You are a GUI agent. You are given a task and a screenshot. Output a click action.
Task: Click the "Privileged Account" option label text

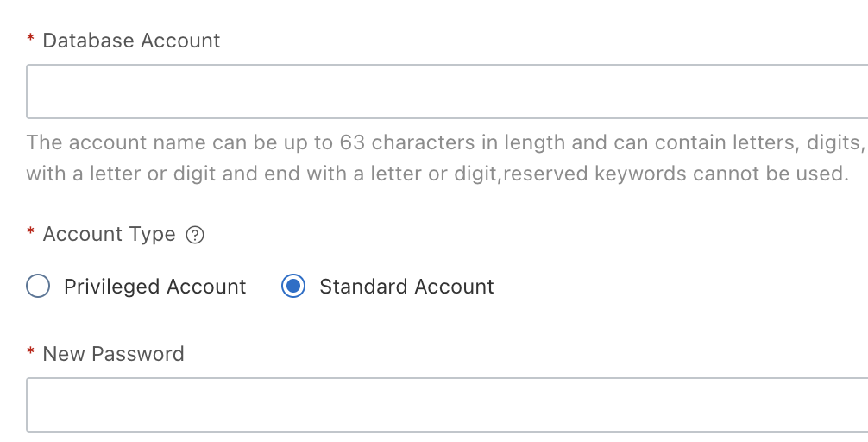click(155, 287)
